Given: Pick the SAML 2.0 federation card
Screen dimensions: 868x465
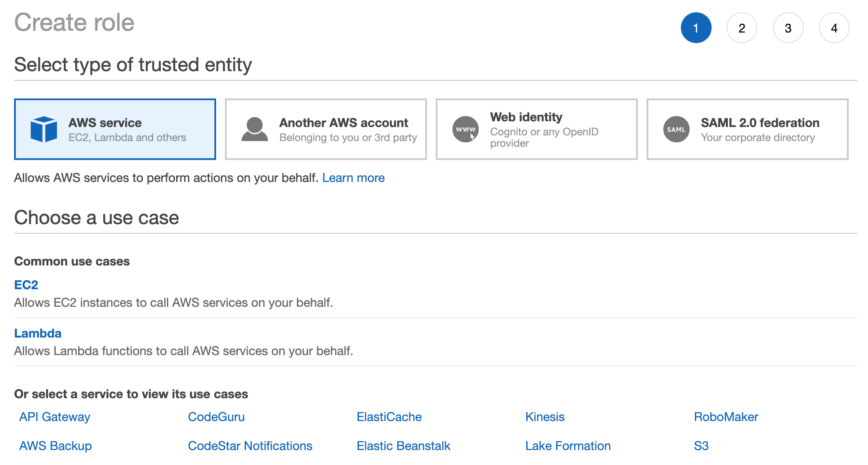Looking at the screenshot, I should point(748,129).
